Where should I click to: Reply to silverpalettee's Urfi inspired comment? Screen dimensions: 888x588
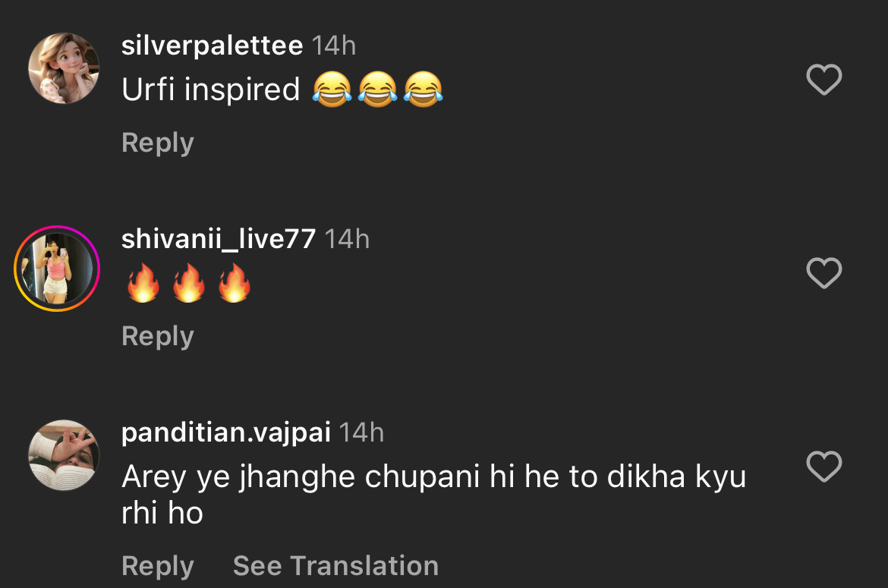click(157, 143)
